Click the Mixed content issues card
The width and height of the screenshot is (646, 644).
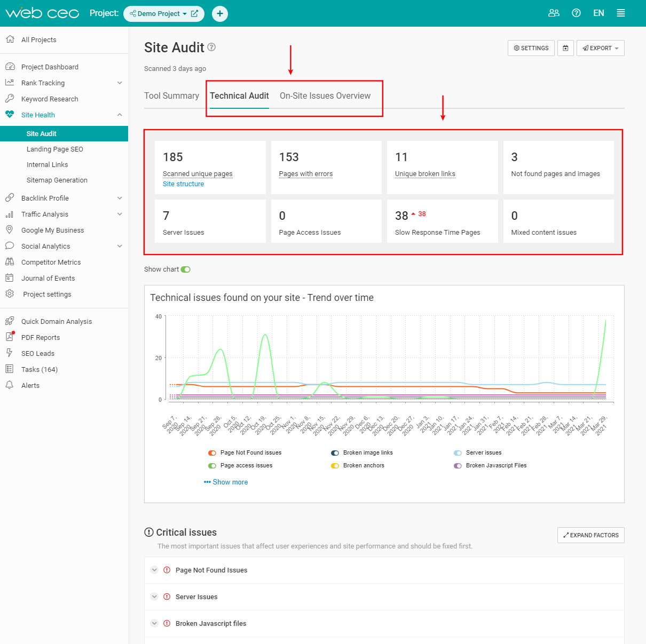click(558, 221)
